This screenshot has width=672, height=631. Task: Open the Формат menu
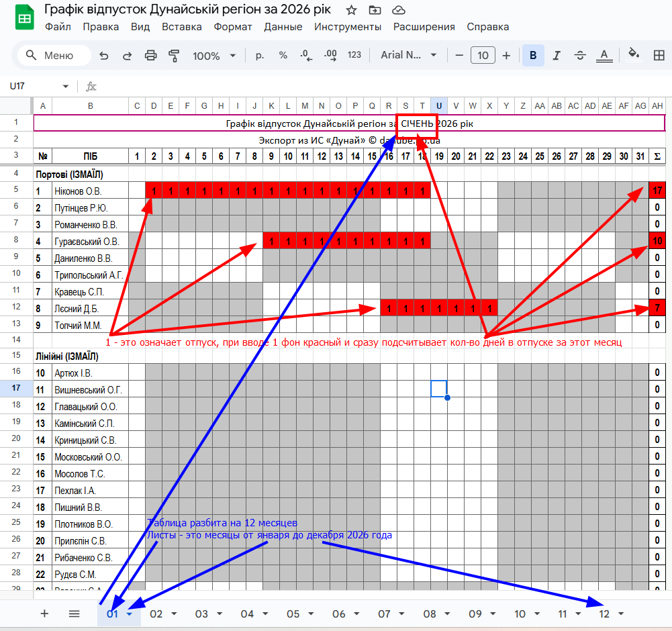(232, 27)
